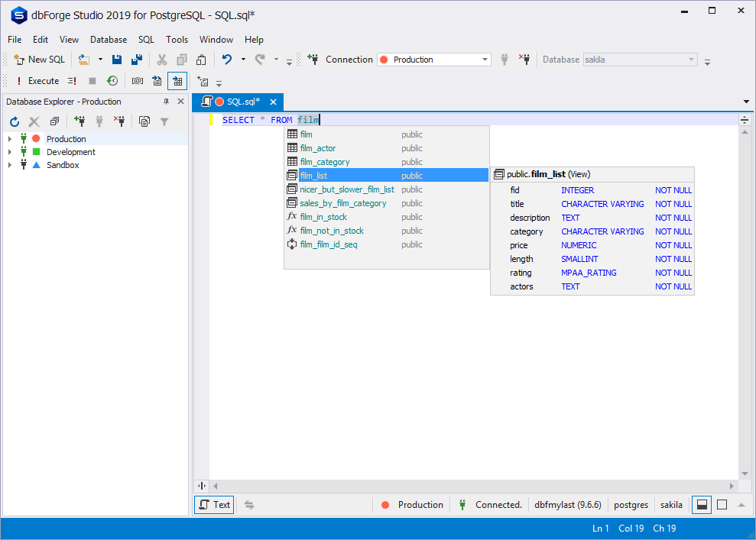Click the grey plug icon after connection combo

click(x=505, y=60)
